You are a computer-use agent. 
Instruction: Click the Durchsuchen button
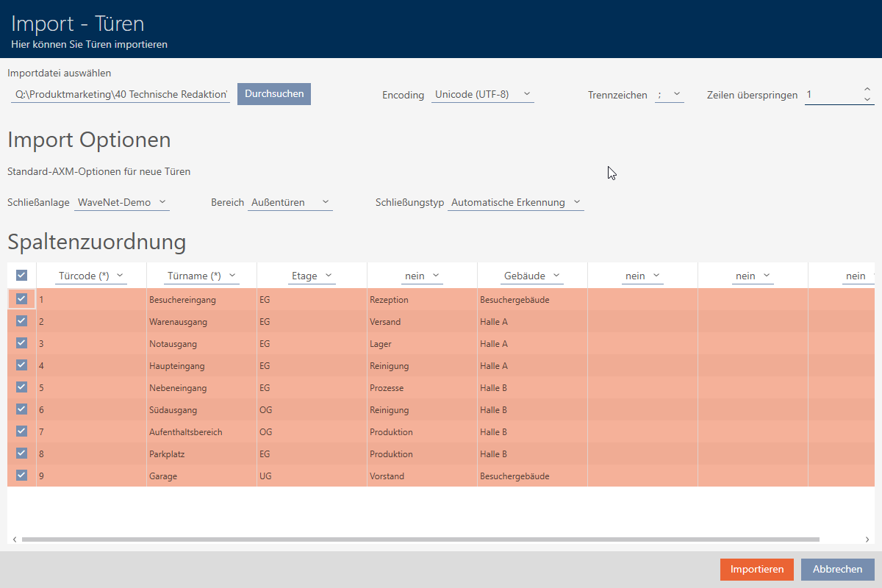274,94
